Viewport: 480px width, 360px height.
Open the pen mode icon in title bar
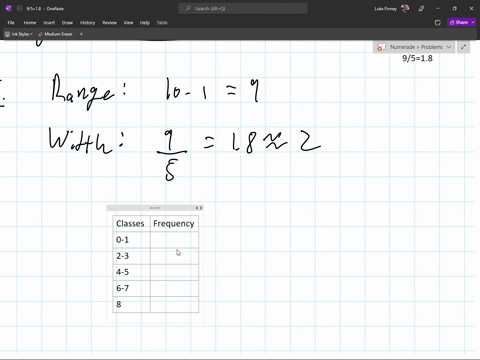click(421, 9)
